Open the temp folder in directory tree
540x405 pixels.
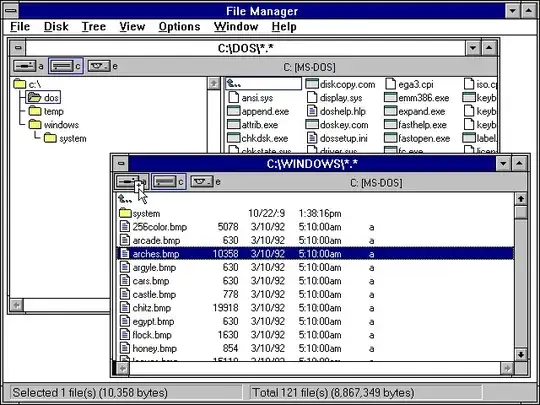coord(35,111)
